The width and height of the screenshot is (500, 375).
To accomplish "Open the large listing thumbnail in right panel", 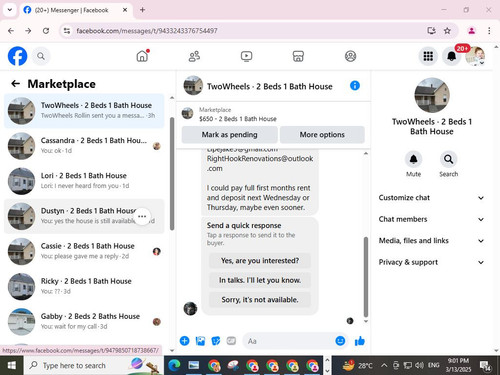I will (x=432, y=95).
